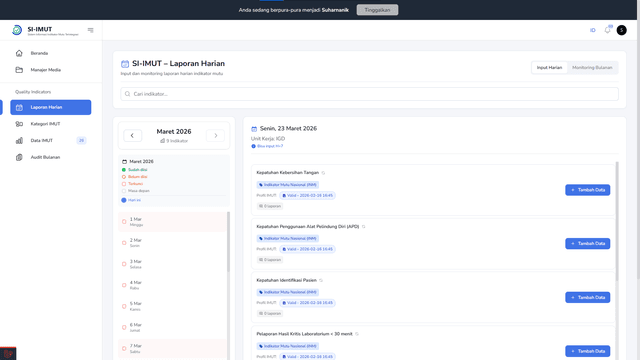Go to the previous month chevron
The height and width of the screenshot is (360, 640).
pyautogui.click(x=132, y=136)
